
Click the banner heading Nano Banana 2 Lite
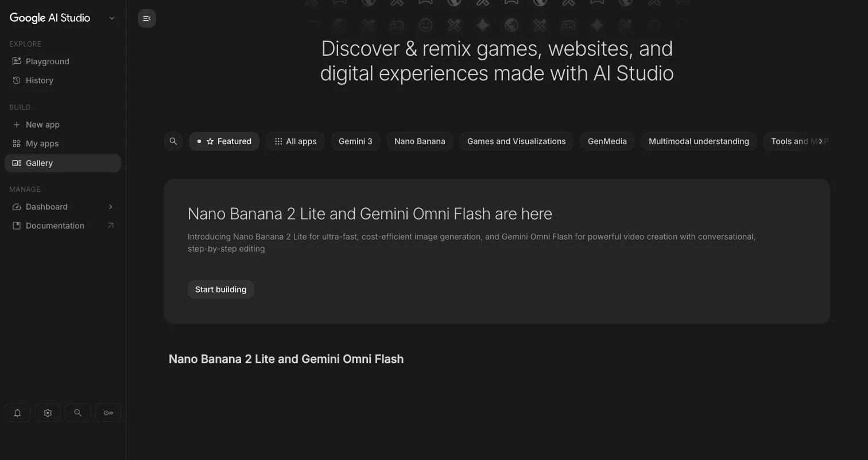(x=370, y=214)
